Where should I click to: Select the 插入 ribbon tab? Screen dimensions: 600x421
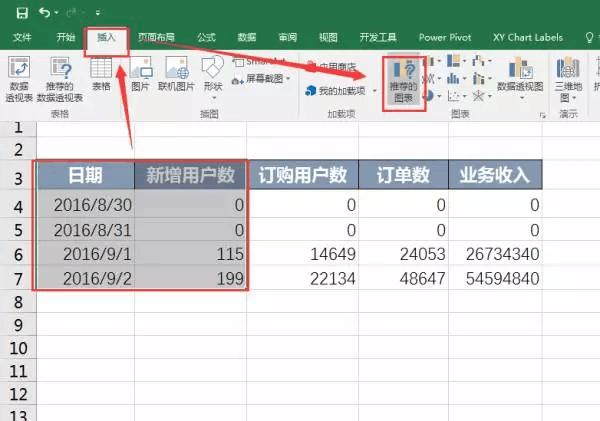pyautogui.click(x=106, y=38)
